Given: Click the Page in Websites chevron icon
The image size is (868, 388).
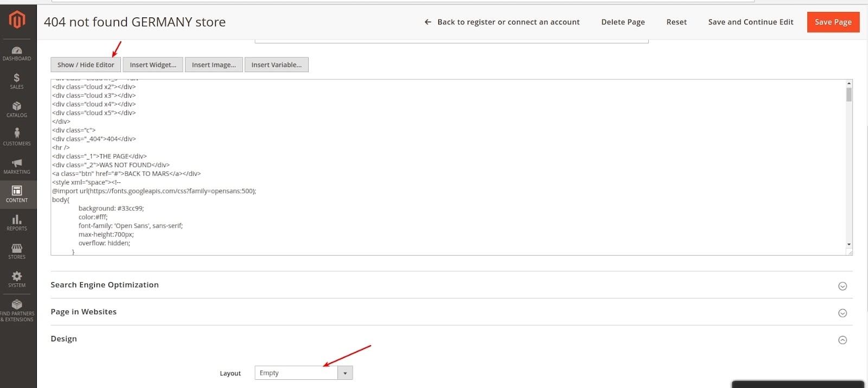Looking at the screenshot, I should coord(843,313).
